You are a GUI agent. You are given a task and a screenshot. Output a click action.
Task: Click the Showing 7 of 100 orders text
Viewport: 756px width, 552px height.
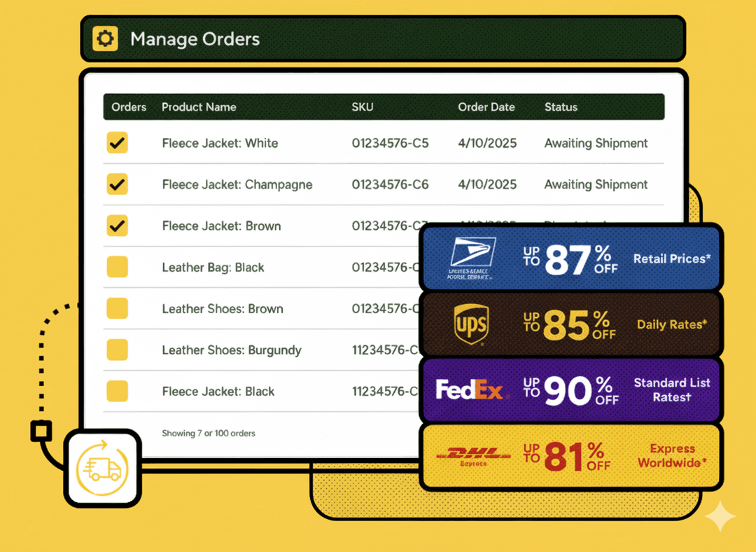pyautogui.click(x=209, y=433)
